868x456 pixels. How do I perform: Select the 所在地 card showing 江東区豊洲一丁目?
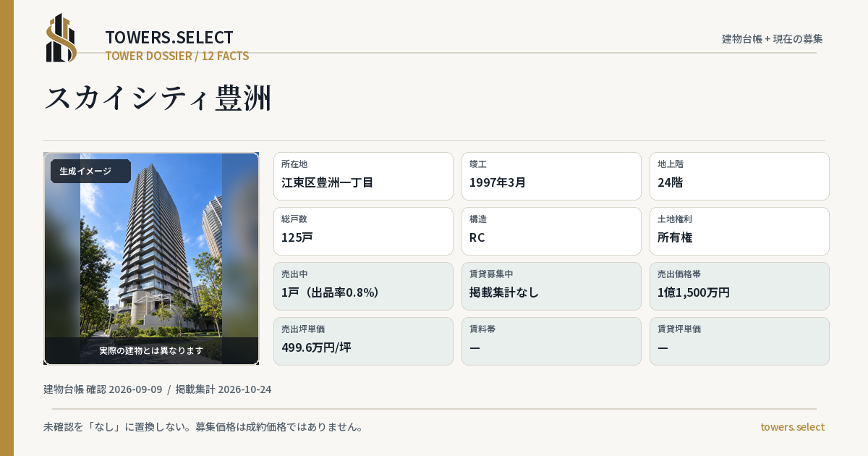(x=363, y=176)
